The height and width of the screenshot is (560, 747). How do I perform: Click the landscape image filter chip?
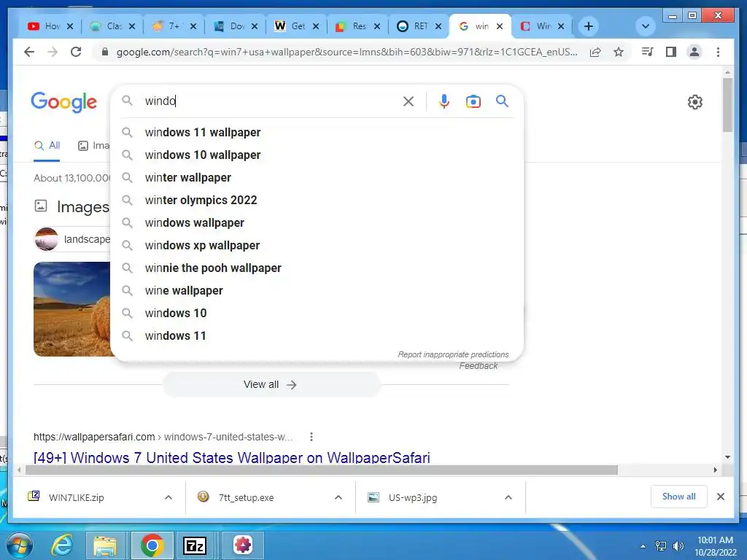(72, 239)
